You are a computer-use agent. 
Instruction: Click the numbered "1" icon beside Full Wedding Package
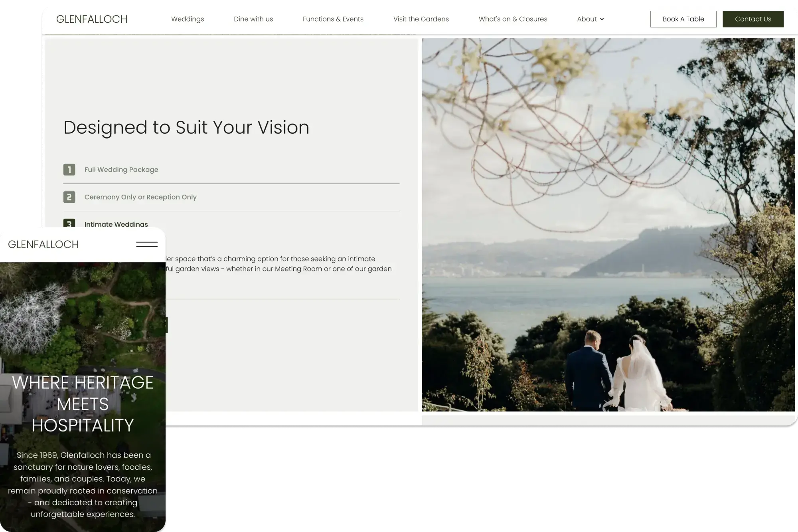click(69, 170)
